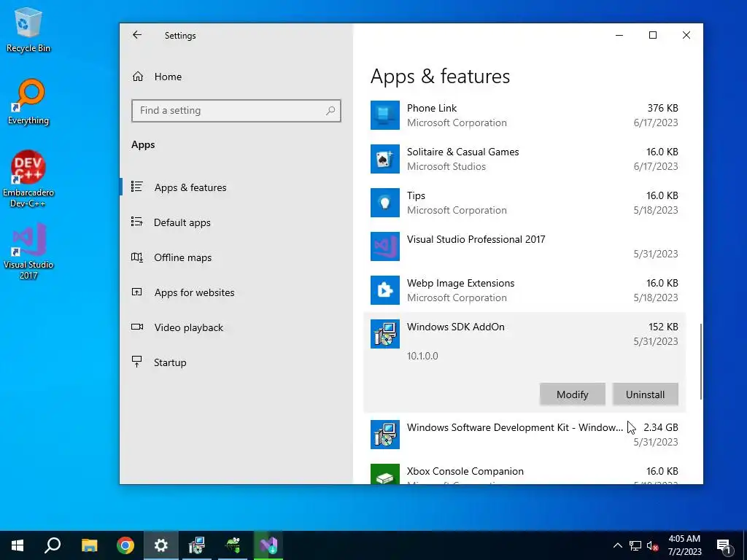Open the Home settings page
The width and height of the screenshot is (747, 560).
point(236,77)
